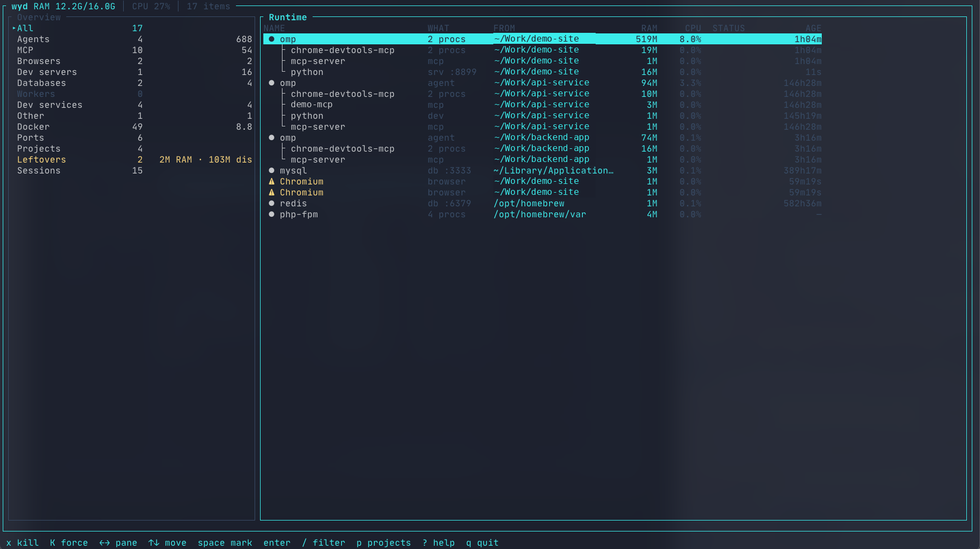
Task: Select the Dev servers category
Action: coord(132,72)
